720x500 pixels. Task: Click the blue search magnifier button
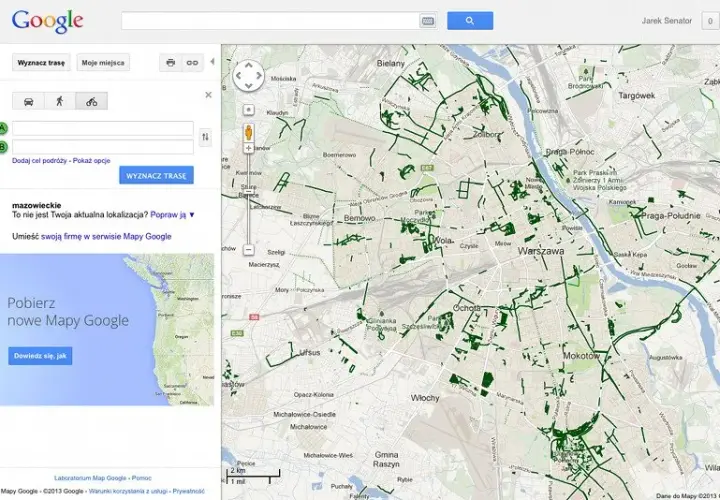pyautogui.click(x=470, y=21)
